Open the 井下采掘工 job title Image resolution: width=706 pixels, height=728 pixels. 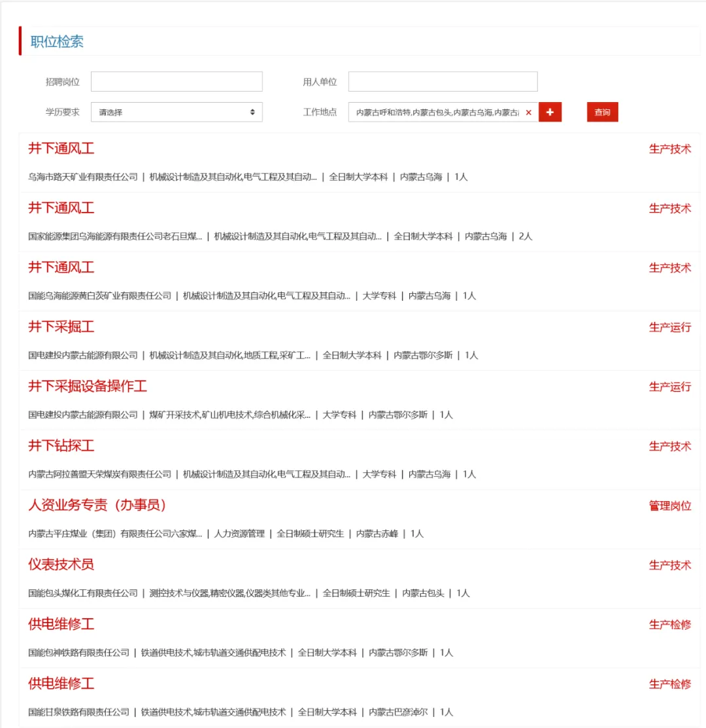point(61,327)
